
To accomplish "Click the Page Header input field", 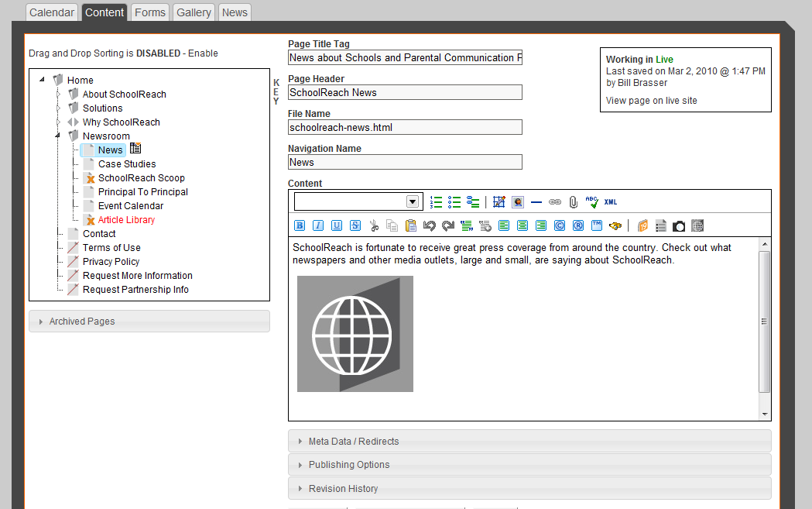I will tap(405, 92).
